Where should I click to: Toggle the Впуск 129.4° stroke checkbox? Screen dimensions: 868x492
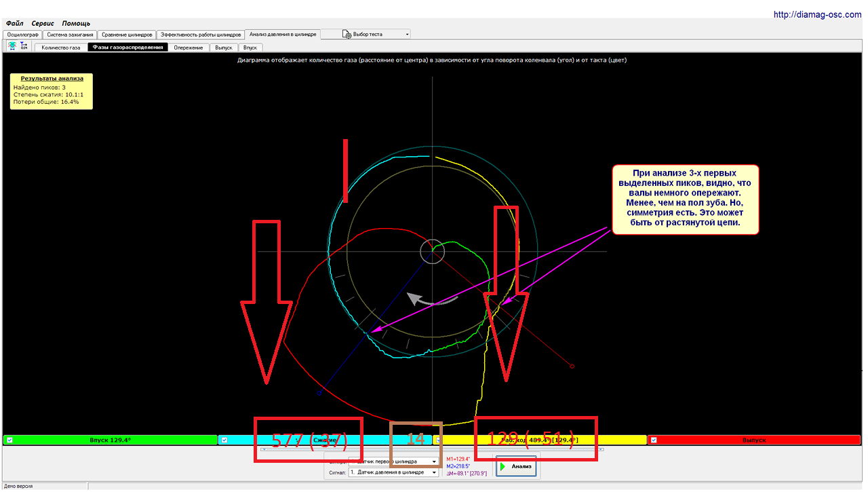point(9,440)
